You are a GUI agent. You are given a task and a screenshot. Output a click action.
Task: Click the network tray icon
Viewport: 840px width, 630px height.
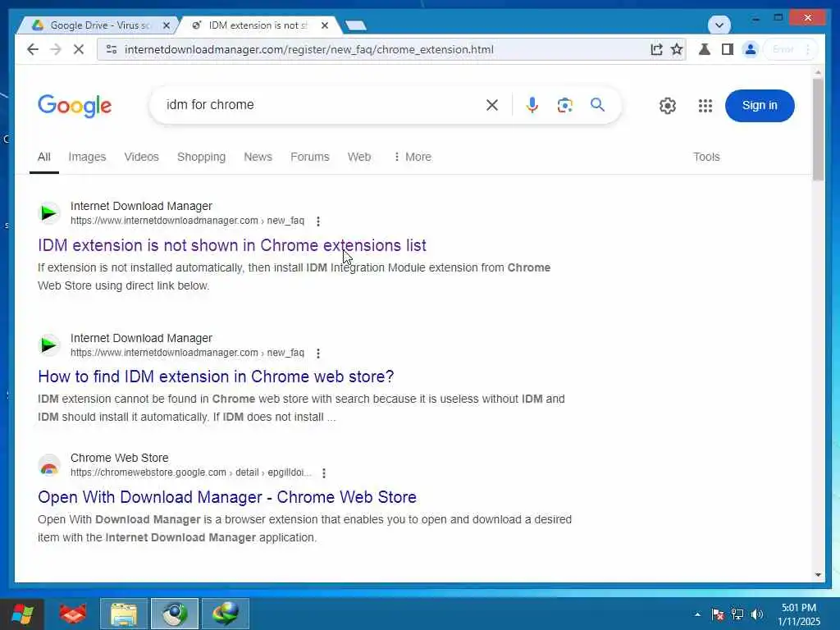(x=737, y=614)
